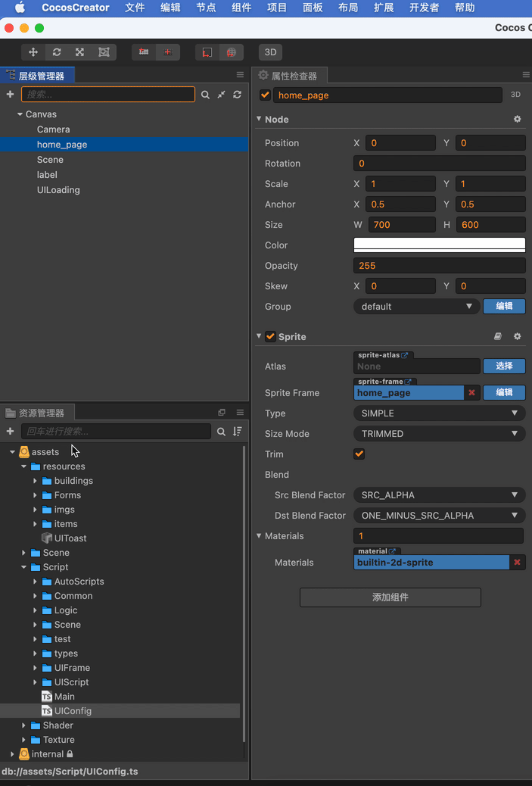Open the node Color swatch picker
Image resolution: width=532 pixels, height=786 pixels.
(x=440, y=245)
